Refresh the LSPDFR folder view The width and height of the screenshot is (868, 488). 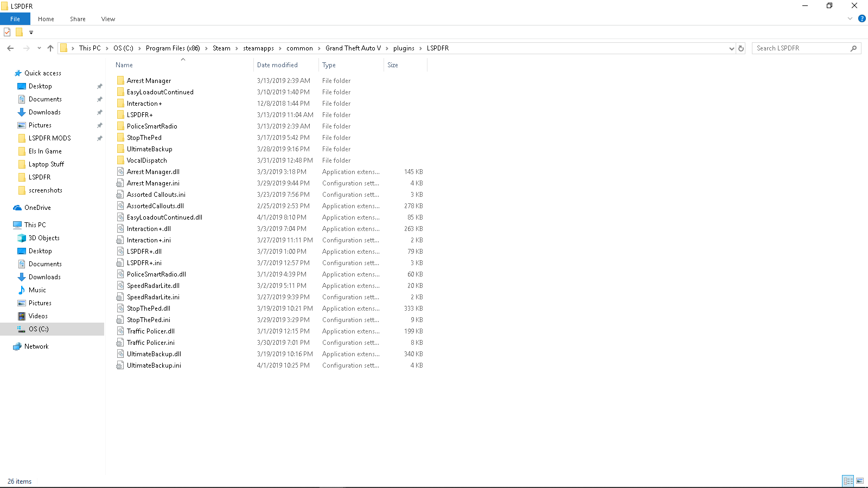coord(741,48)
